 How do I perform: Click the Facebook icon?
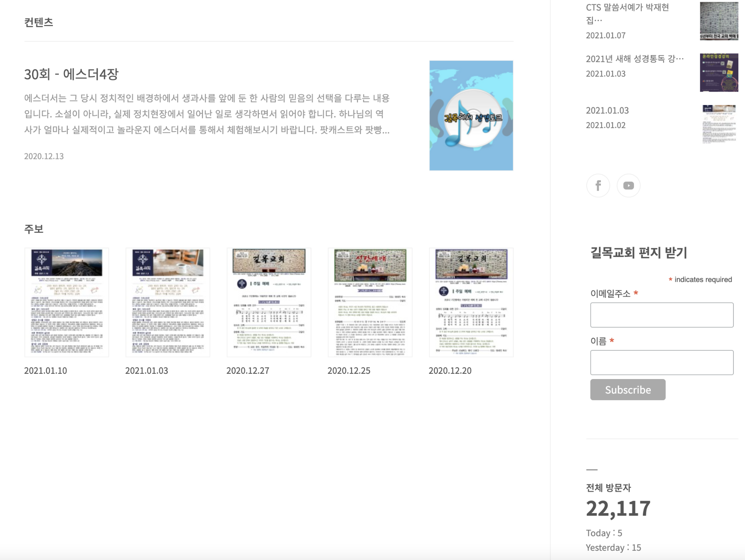click(598, 185)
